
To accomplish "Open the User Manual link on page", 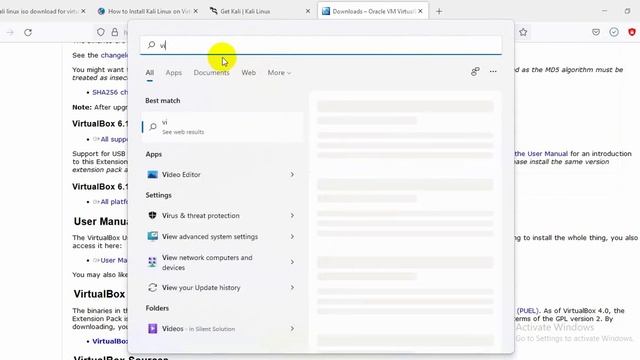I will point(541,154).
